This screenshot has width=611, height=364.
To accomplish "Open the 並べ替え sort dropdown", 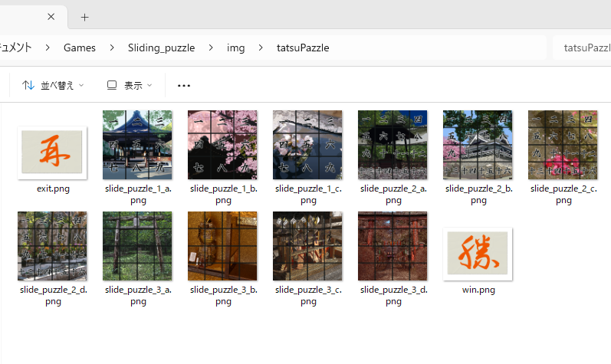I will coord(53,85).
